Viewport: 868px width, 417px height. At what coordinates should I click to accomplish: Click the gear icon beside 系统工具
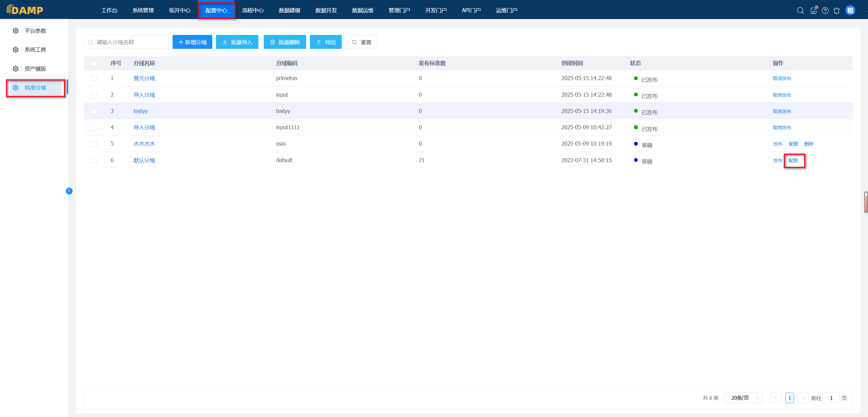click(x=16, y=50)
